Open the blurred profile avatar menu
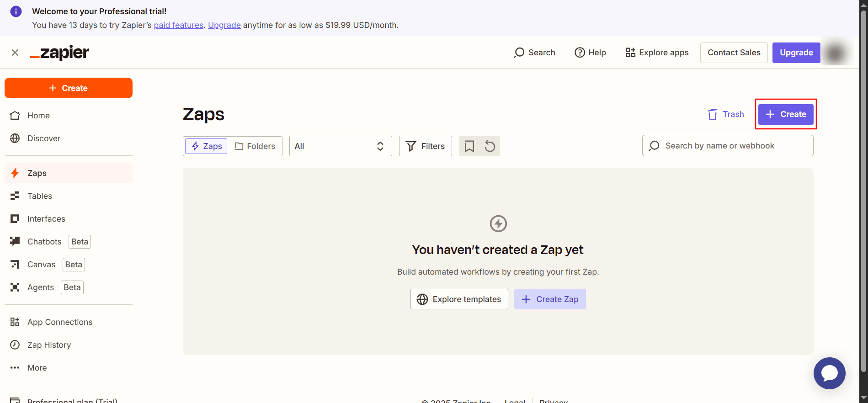868x403 pixels. [836, 53]
